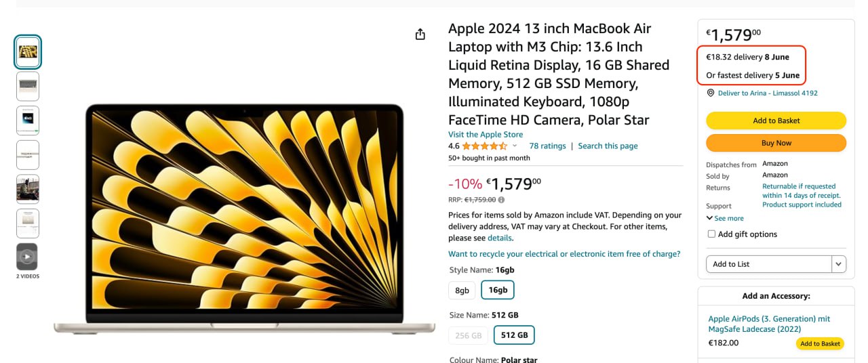This screenshot has height=363, width=868.
Task: Click the location pin delivery icon
Action: click(x=711, y=93)
